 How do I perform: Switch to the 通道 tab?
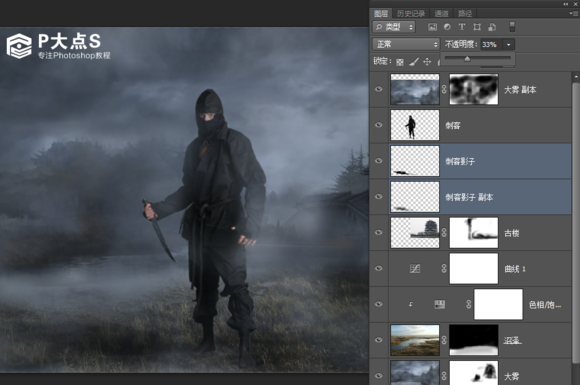442,14
